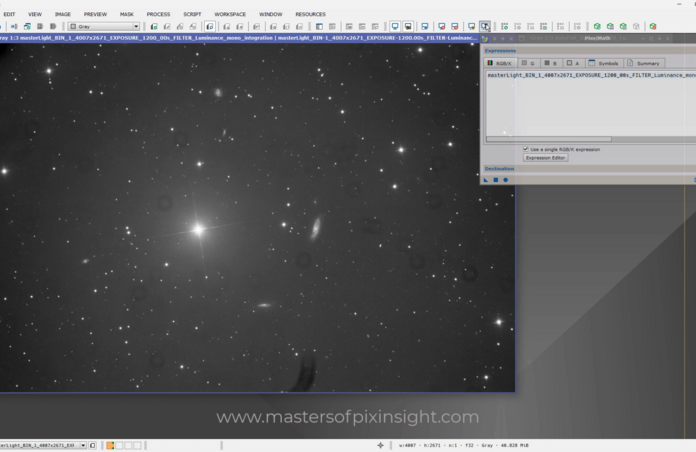Switch to the A expression tab
The height and width of the screenshot is (452, 696).
tap(573, 63)
